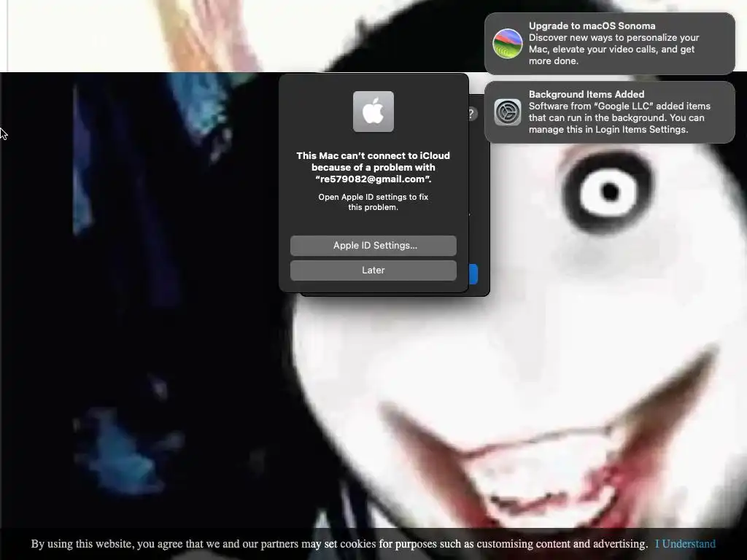
Task: Click the 'Open Apple ID settings to fix' text
Action: point(373,202)
